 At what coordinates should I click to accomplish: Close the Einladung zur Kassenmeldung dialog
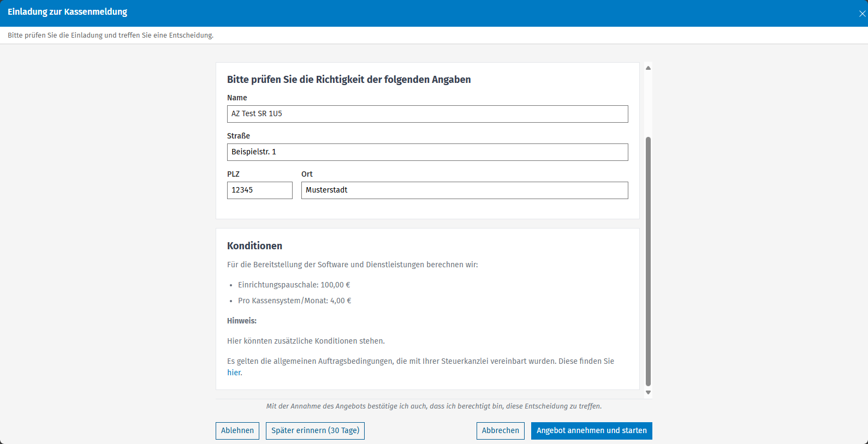pos(862,14)
